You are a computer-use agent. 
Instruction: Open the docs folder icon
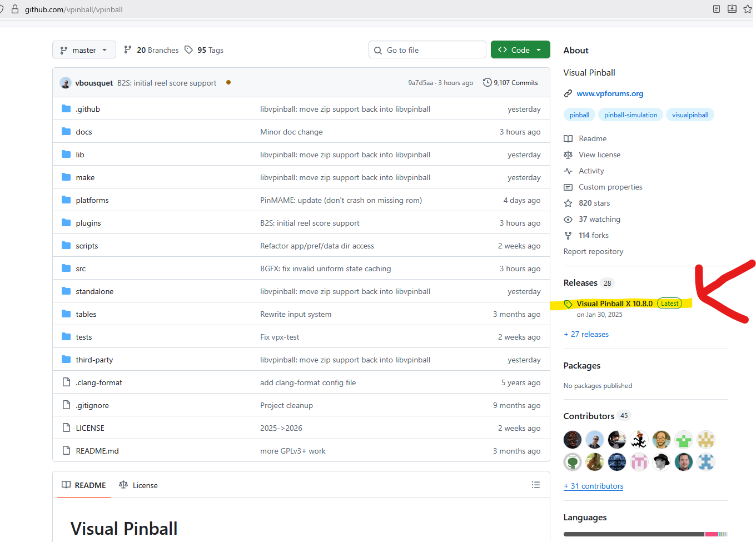(x=66, y=132)
